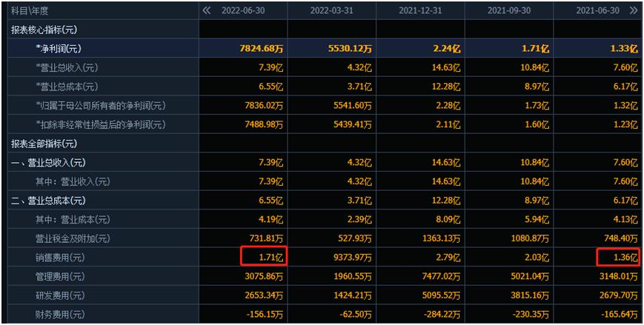Select the *净利润(元) row label

pos(59,49)
